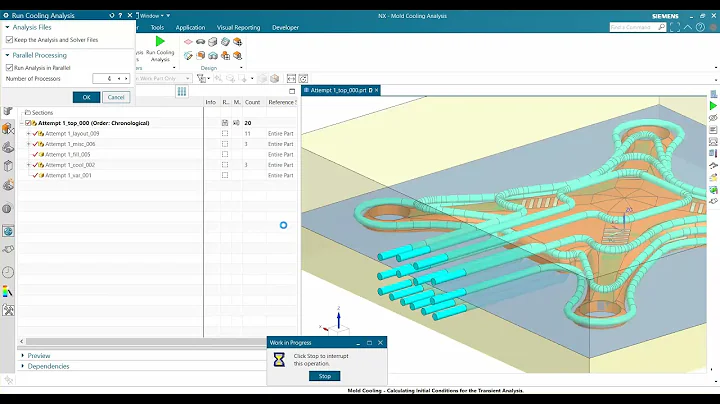Toggle the R column box for Attempt 1_layout_009
Screen dimensions: 720x404
225,134
